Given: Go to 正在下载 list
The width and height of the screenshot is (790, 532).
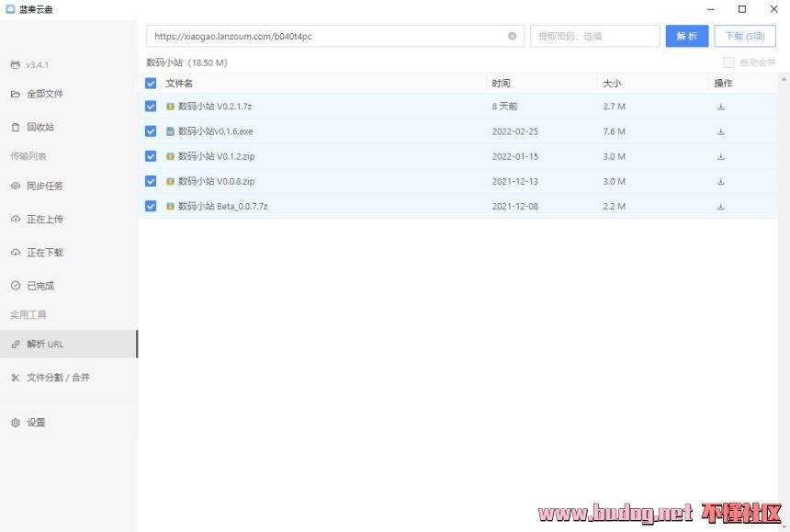Looking at the screenshot, I should pos(45,253).
